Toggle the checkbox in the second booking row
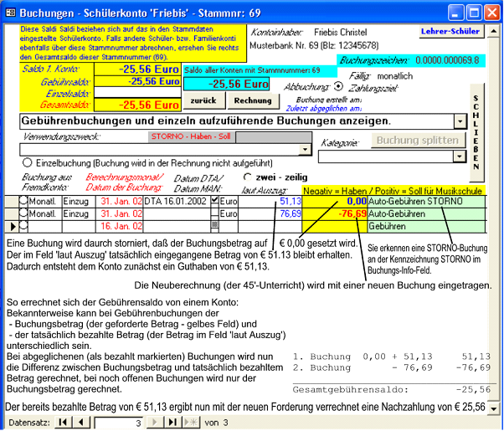This screenshot has height=431, width=504. [215, 214]
